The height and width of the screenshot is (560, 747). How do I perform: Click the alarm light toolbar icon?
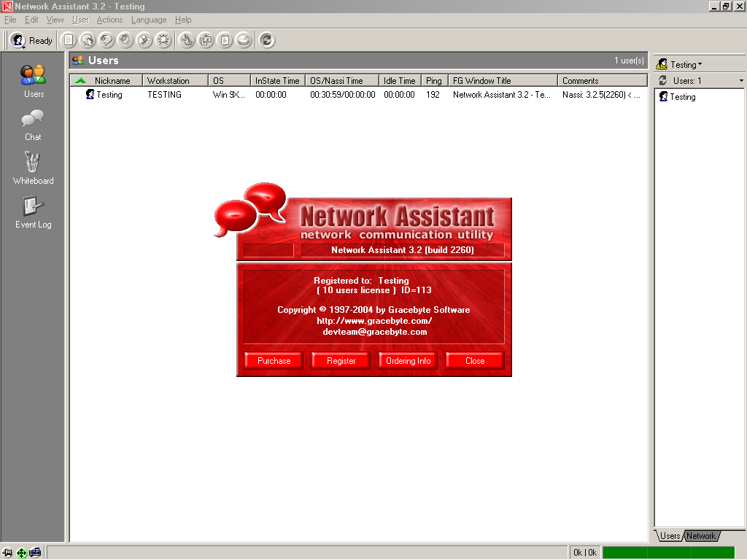coord(164,40)
